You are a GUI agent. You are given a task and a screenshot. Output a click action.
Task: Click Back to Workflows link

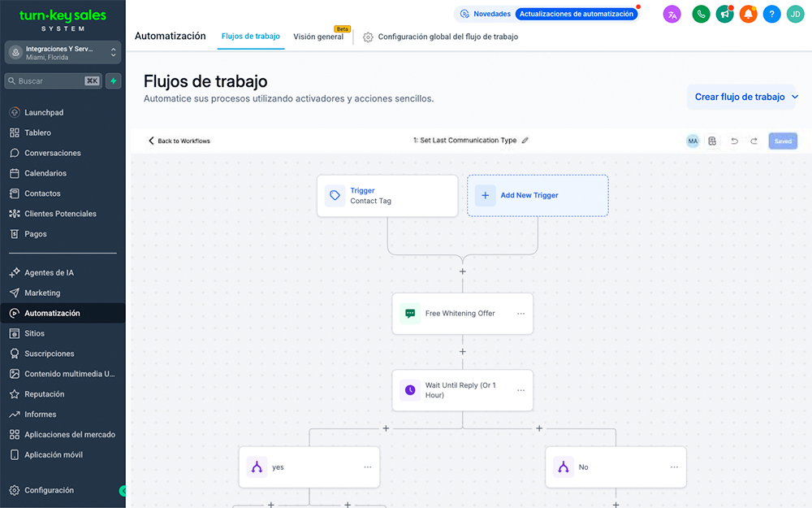tap(179, 141)
